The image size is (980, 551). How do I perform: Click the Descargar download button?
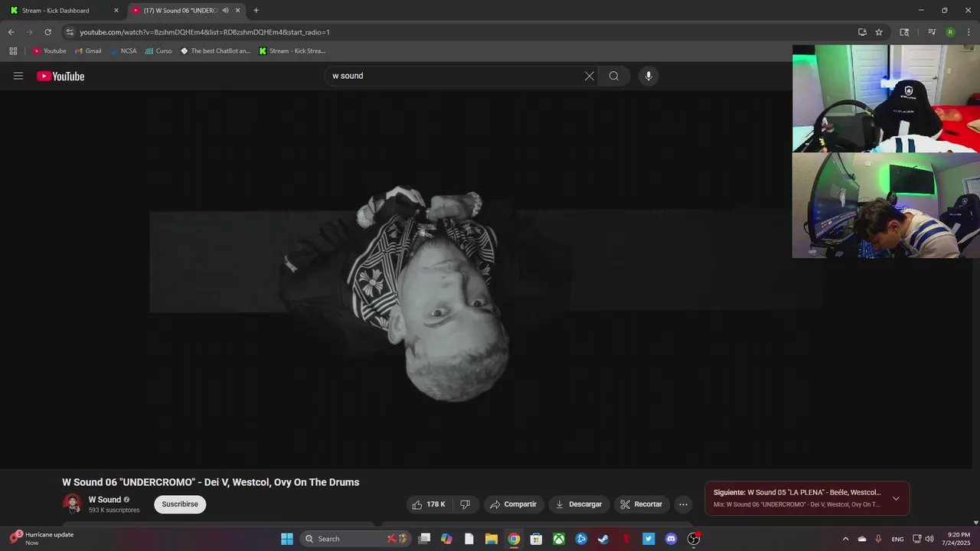579,504
